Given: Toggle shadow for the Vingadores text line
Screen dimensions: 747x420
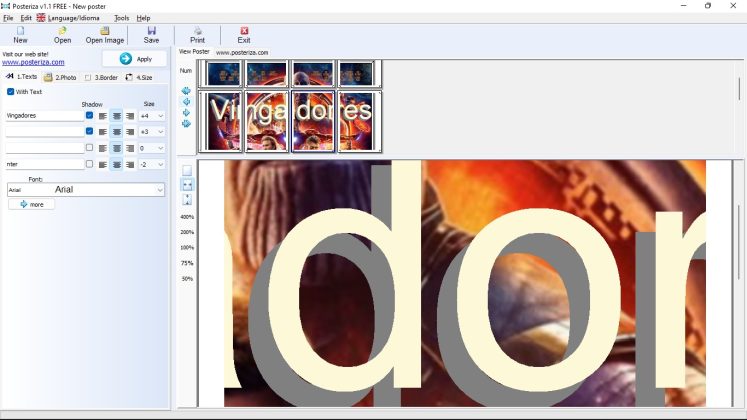Looking at the screenshot, I should click(x=89, y=115).
